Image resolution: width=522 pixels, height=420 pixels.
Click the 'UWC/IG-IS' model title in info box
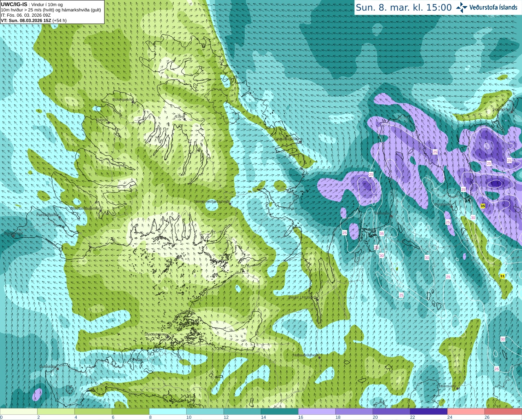click(14, 4)
